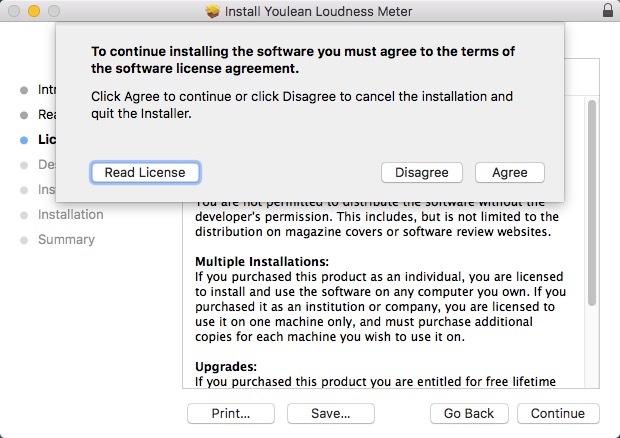Close the installer with the red button
Image resolution: width=620 pixels, height=438 pixels.
pyautogui.click(x=13, y=11)
